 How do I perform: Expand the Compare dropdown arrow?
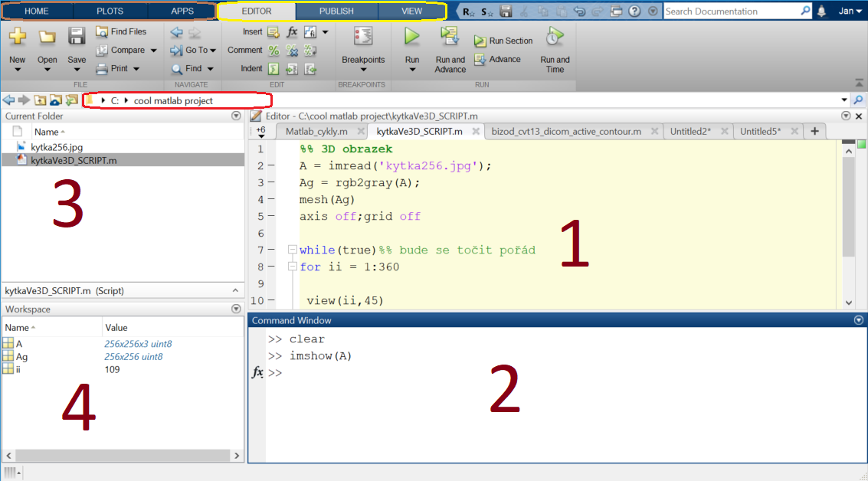click(x=153, y=51)
